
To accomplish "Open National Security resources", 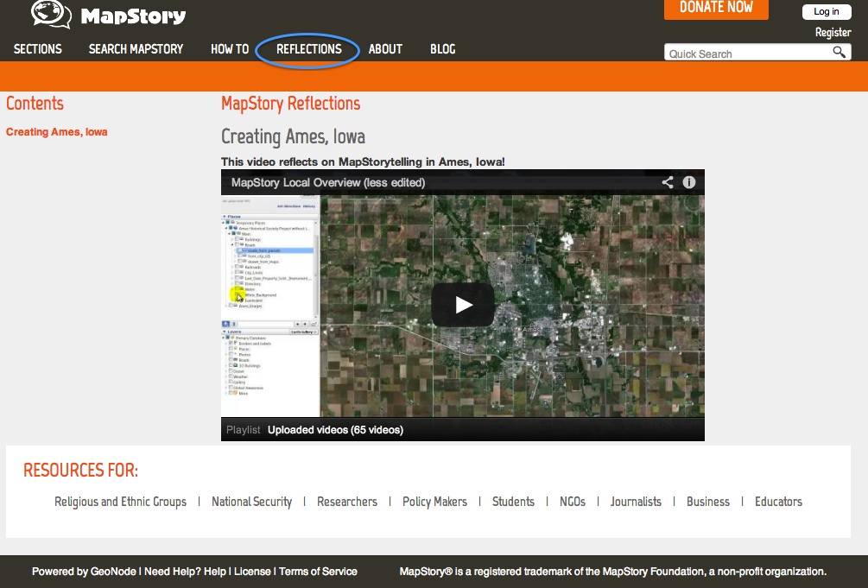I will tap(251, 502).
